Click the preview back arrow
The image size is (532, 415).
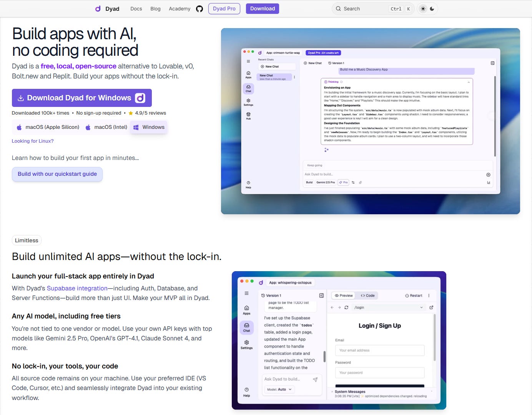(x=332, y=307)
